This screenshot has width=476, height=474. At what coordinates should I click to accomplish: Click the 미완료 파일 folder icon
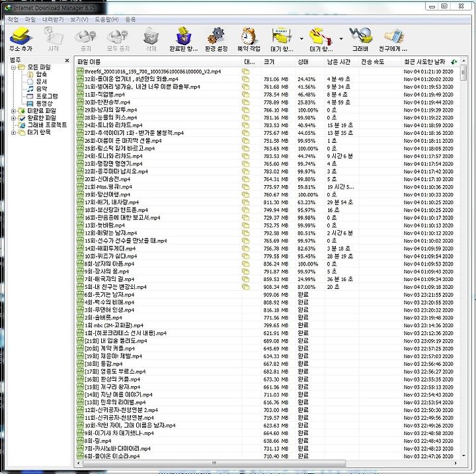(22, 110)
